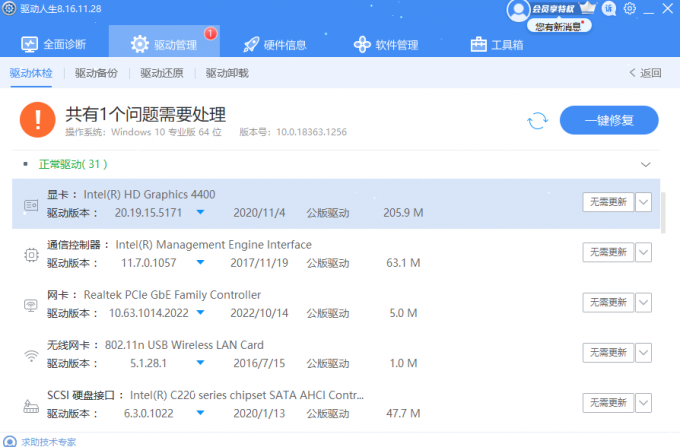Open the feedback bubble icon
The width and height of the screenshot is (680, 447).
point(609,9)
